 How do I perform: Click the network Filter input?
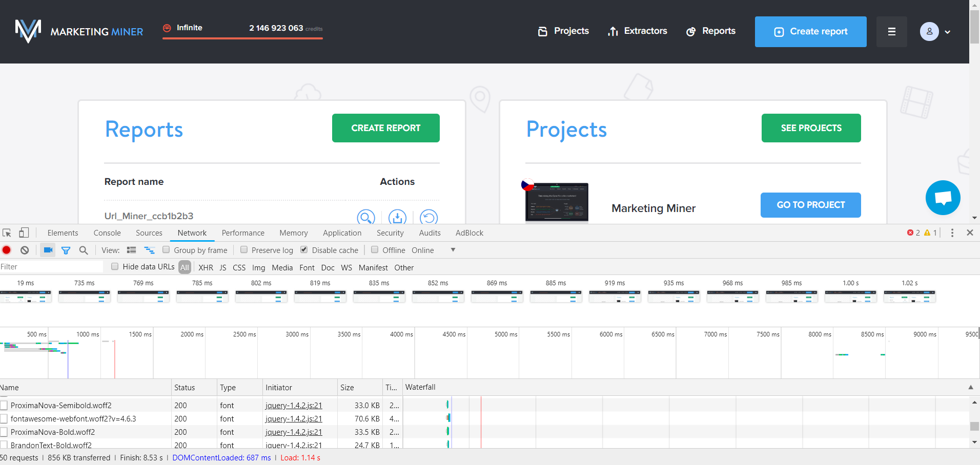51,267
